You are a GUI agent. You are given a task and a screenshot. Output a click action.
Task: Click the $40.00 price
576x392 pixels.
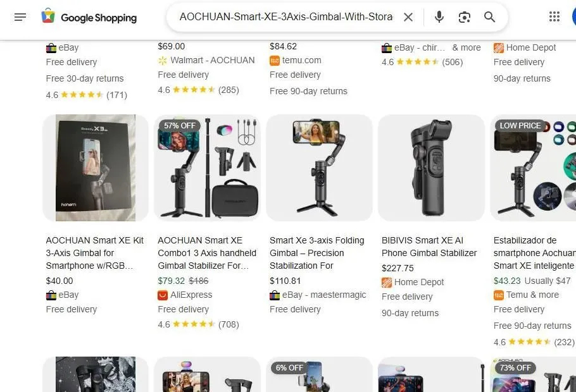coord(59,281)
